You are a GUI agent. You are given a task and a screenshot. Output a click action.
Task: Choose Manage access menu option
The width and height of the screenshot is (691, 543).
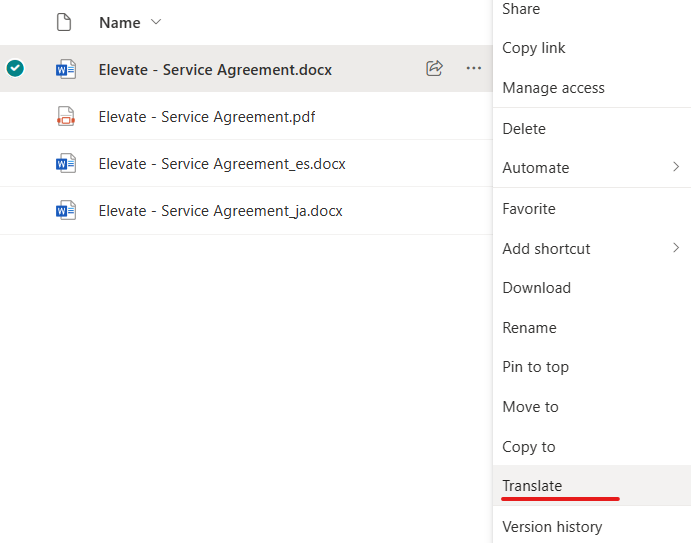[553, 88]
